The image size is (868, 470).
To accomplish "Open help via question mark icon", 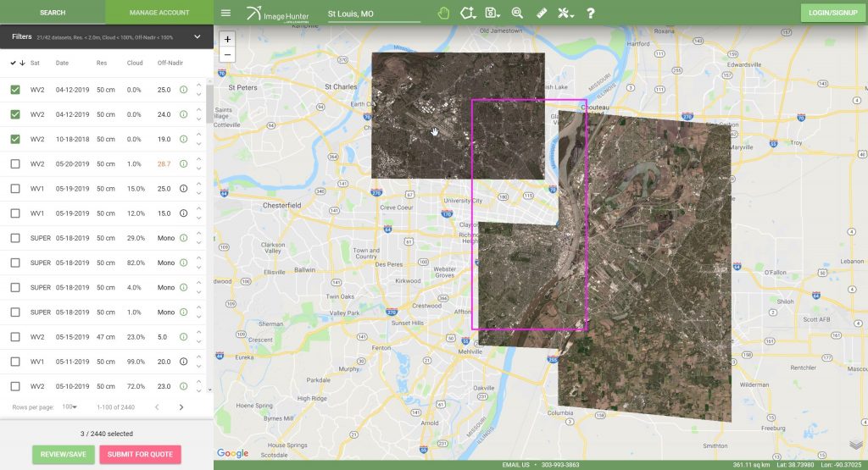I will pyautogui.click(x=591, y=13).
